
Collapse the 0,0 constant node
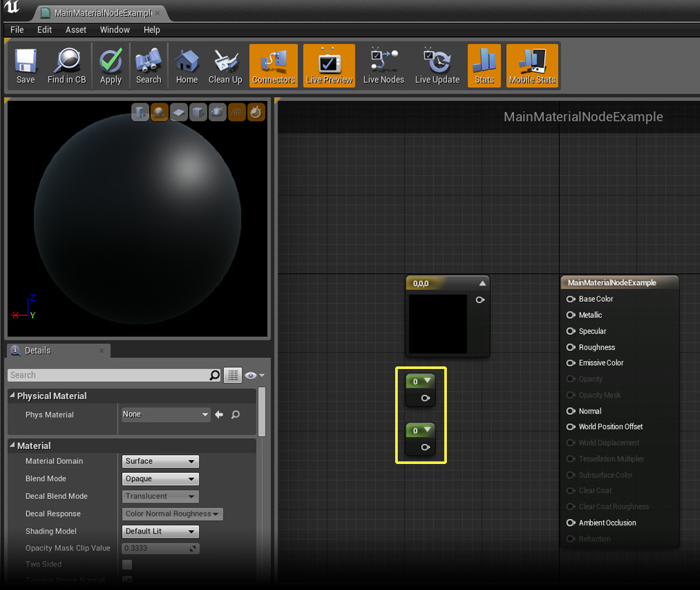482,282
